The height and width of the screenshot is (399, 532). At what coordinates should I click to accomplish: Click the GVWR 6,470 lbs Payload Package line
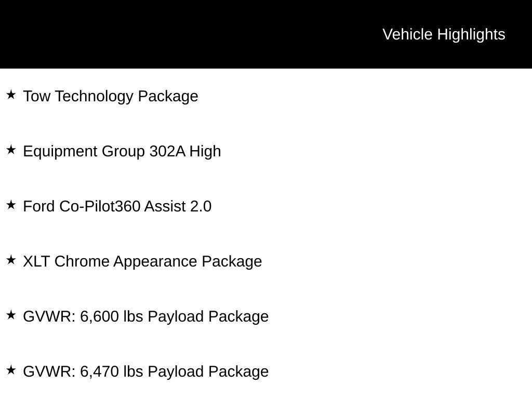[x=146, y=371]
